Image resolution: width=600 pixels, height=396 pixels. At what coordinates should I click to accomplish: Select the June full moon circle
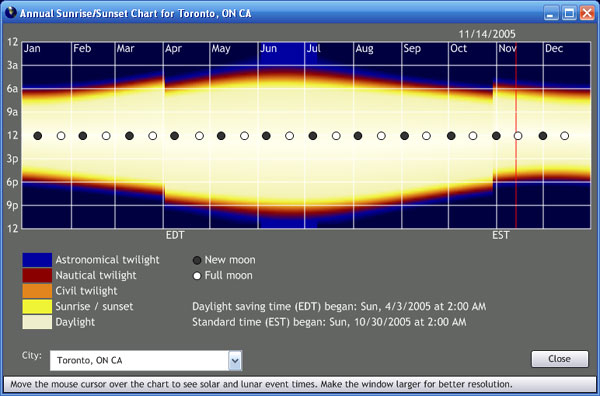coord(290,136)
